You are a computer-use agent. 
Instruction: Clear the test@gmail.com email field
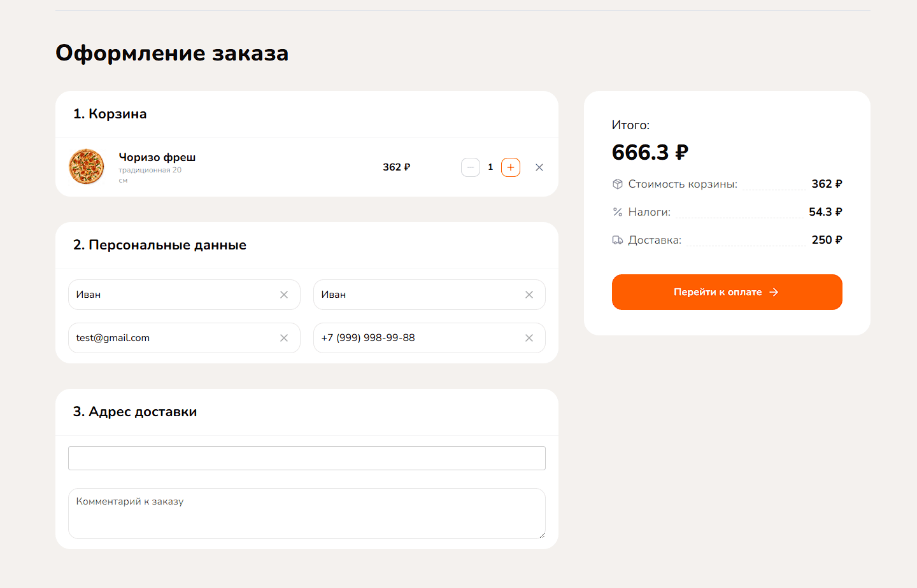tap(284, 338)
